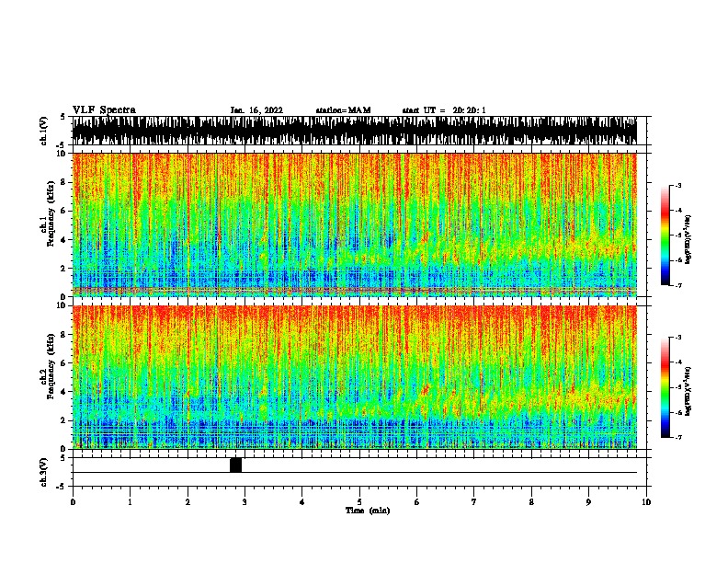Click the "station=MAM" header label
The height and width of the screenshot is (563, 728).
[343, 110]
